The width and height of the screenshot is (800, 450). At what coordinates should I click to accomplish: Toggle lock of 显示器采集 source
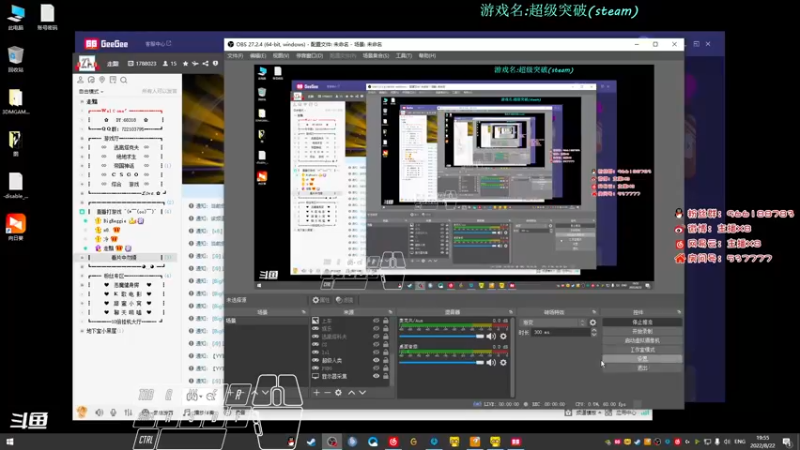386,376
